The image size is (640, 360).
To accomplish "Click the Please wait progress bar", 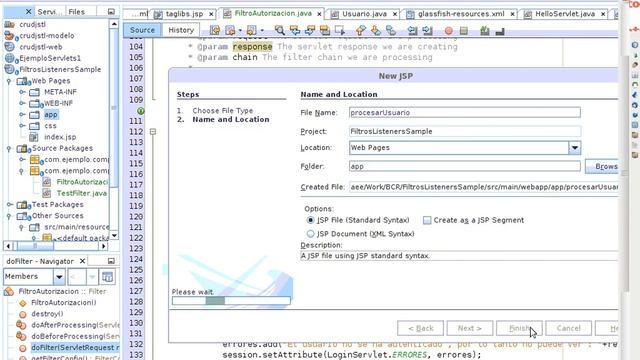I will [x=231, y=301].
